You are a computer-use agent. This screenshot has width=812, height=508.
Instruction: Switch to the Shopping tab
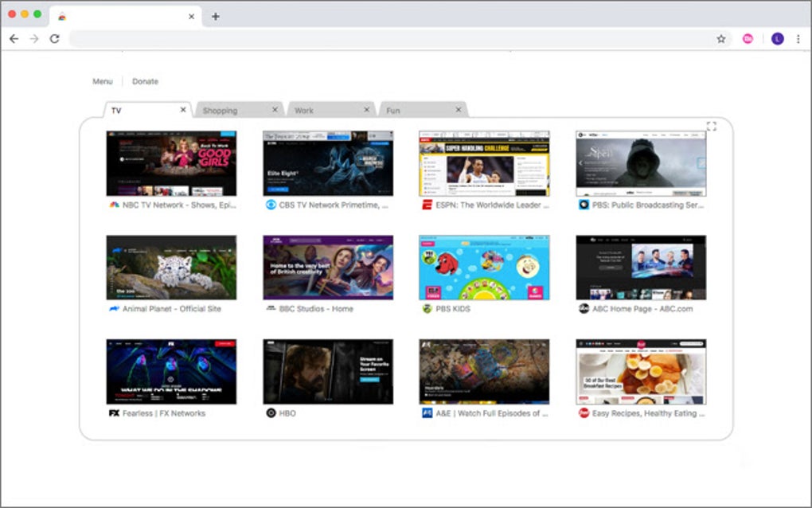coord(221,110)
